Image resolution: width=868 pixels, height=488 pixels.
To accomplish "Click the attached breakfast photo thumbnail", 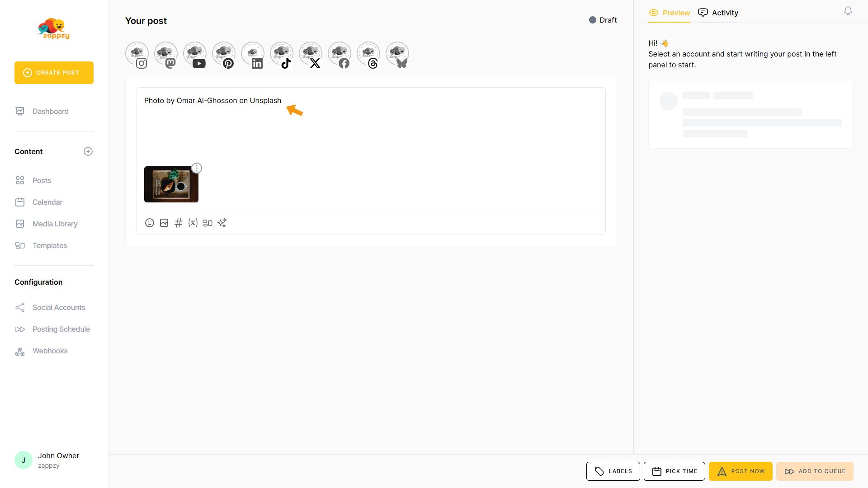I will (x=171, y=184).
